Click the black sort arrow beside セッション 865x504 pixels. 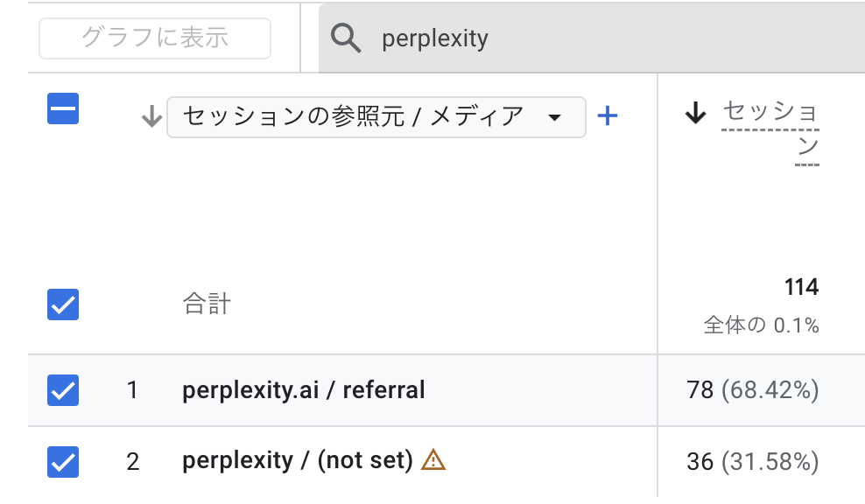(x=695, y=113)
